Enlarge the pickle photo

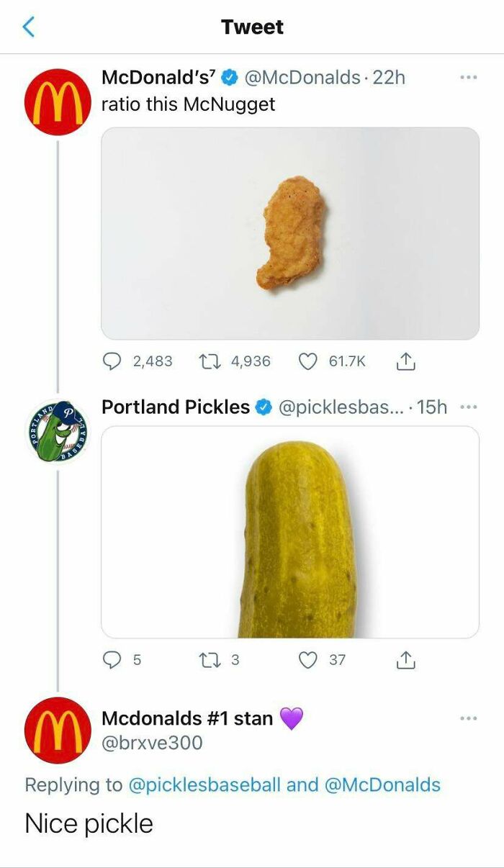pyautogui.click(x=289, y=532)
